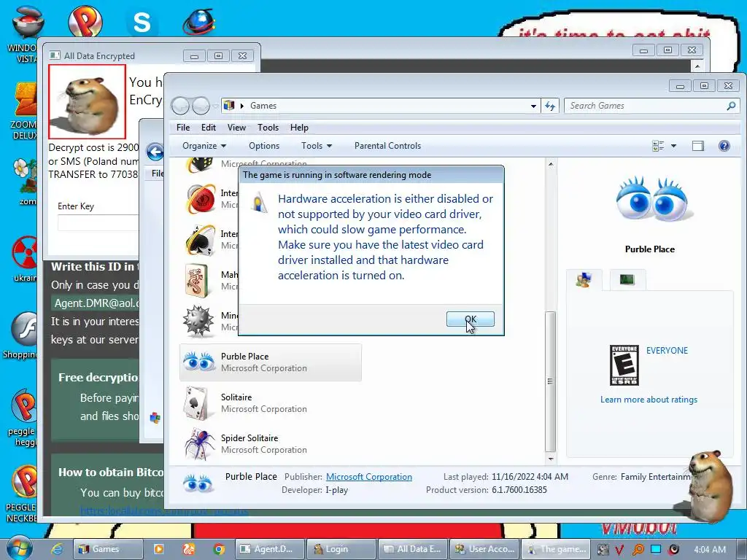This screenshot has width=747, height=560.
Task: Open the Windows Start button
Action: point(18,548)
